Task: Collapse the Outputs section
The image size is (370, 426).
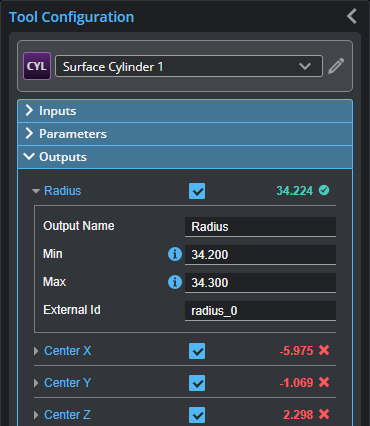Action: pos(185,157)
